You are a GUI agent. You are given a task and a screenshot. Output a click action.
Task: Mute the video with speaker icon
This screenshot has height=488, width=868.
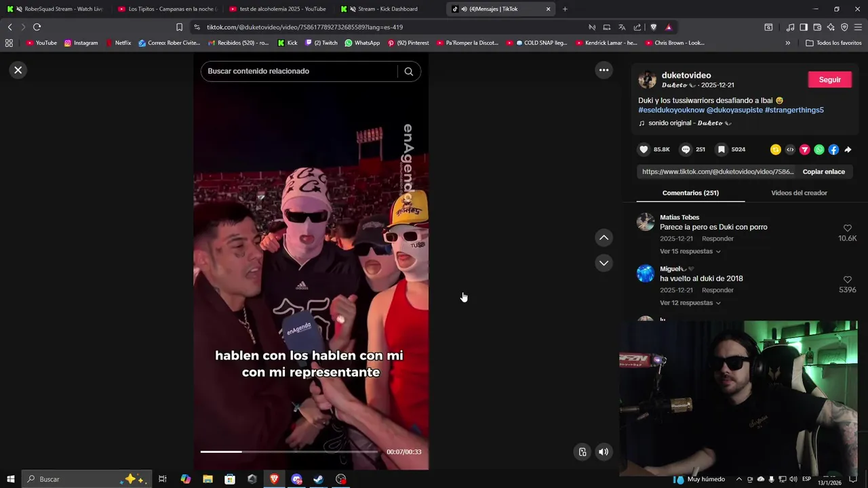[x=604, y=452]
